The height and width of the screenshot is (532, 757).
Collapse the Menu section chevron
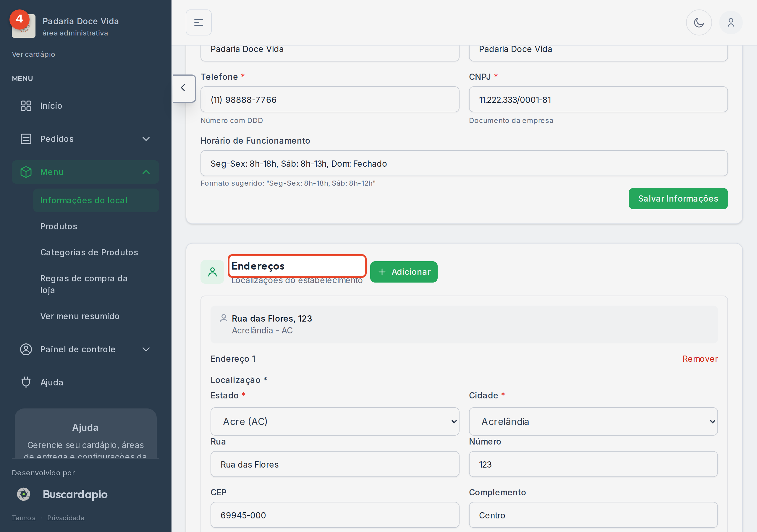tap(146, 172)
